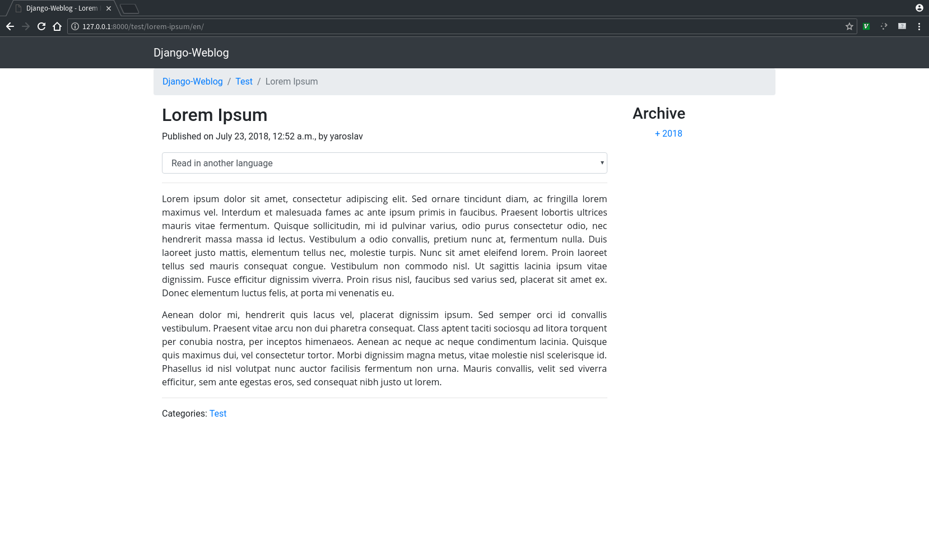Screen dimensions: 929x560
Task: Open the browser profile icon
Action: (x=919, y=8)
